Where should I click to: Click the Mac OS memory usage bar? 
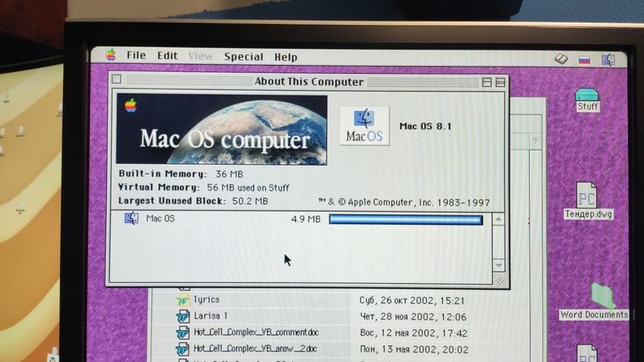click(406, 220)
